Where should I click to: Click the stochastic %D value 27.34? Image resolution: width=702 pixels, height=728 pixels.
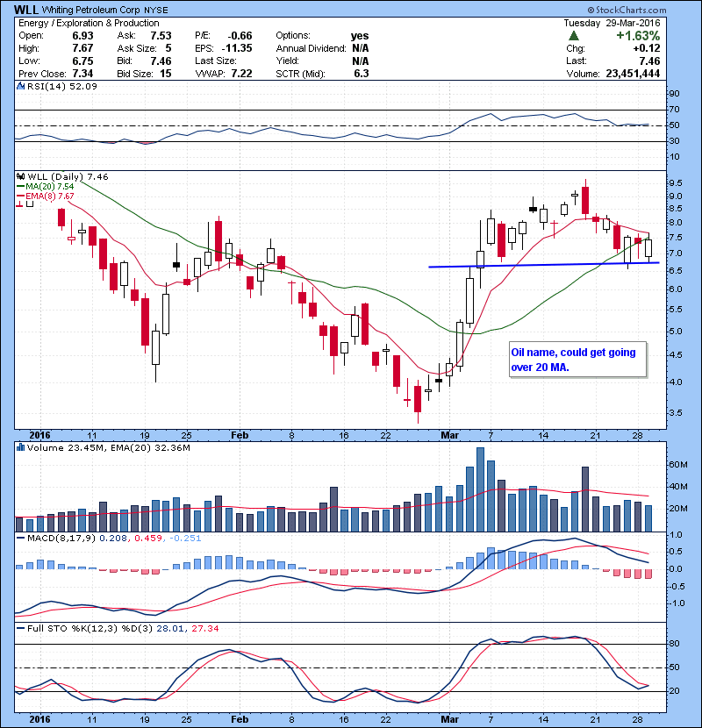(204, 628)
